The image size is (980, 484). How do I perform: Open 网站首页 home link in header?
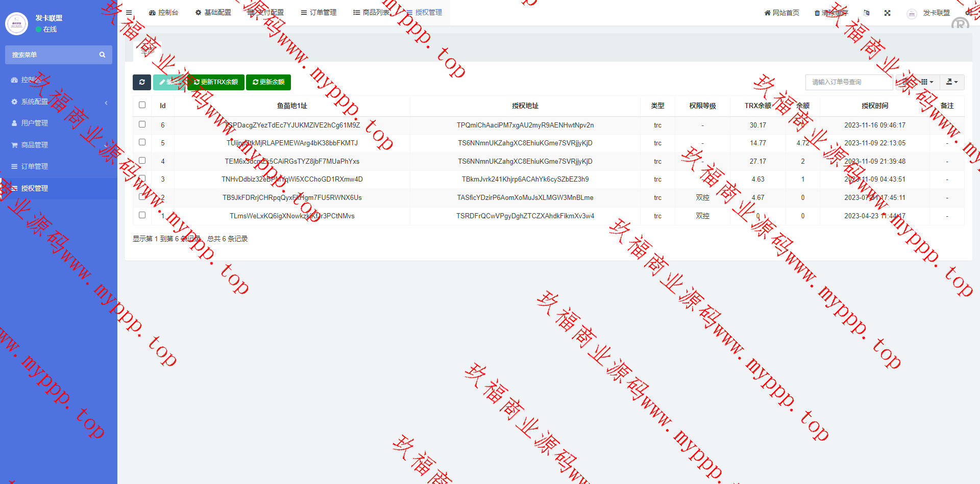(781, 13)
